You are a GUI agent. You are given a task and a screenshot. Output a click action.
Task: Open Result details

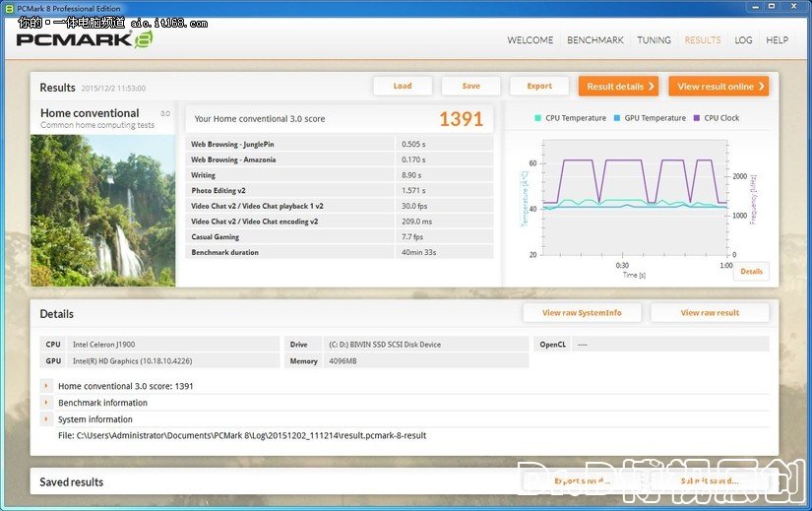point(618,86)
